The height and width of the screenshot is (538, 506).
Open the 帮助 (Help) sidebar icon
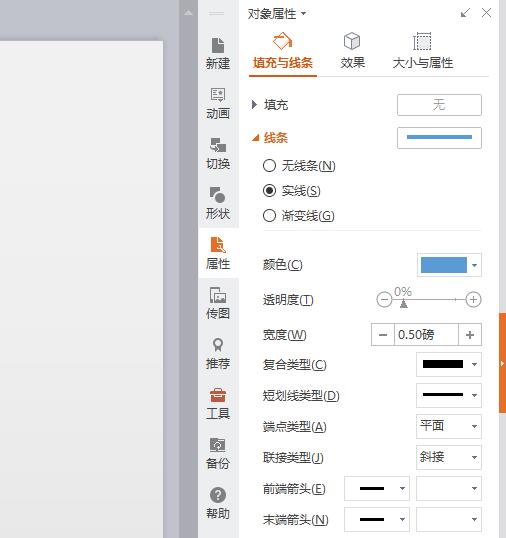(x=218, y=503)
